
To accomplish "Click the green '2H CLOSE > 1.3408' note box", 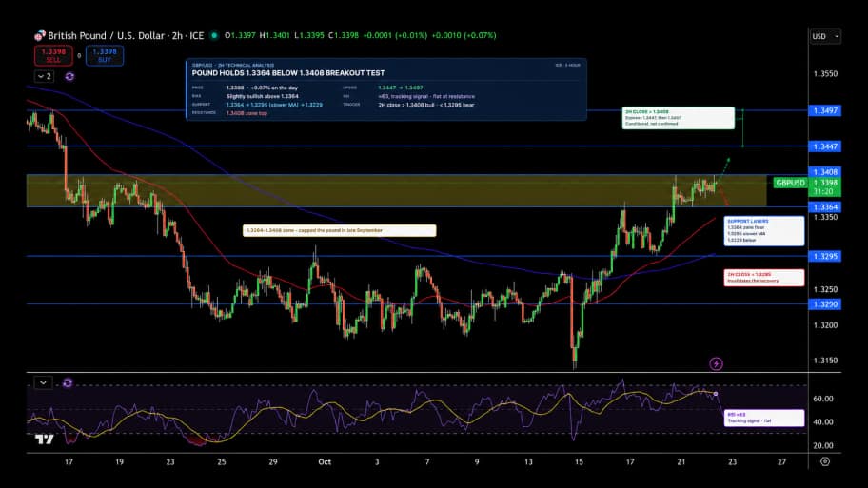I will click(678, 118).
